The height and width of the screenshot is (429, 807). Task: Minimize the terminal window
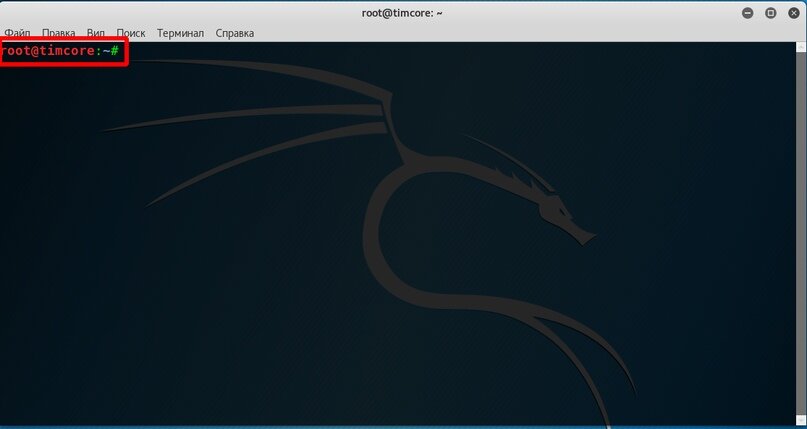coord(748,13)
